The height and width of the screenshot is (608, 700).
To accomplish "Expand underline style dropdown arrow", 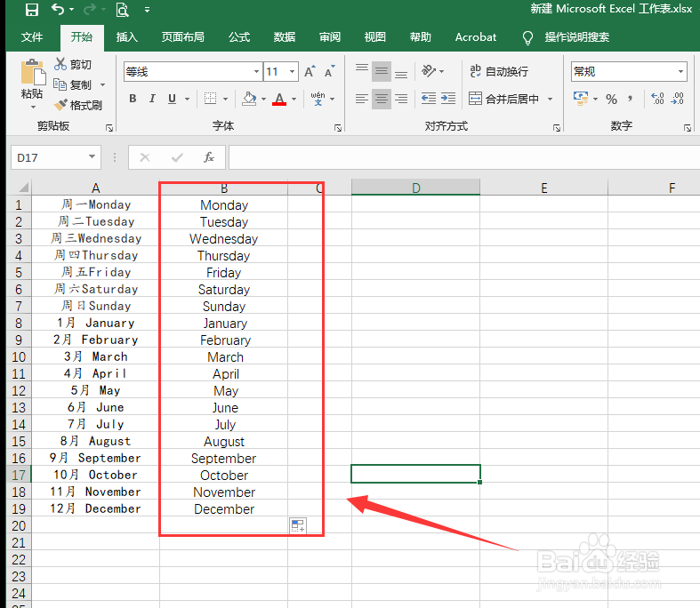I will coord(188,99).
